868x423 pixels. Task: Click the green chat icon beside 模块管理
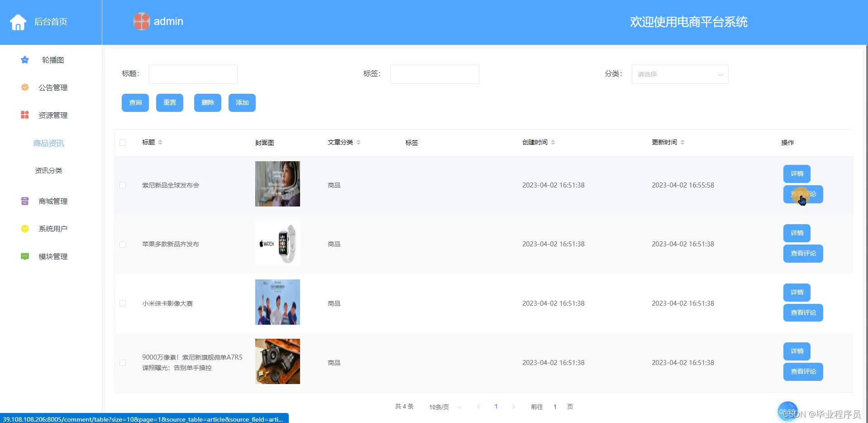(25, 256)
